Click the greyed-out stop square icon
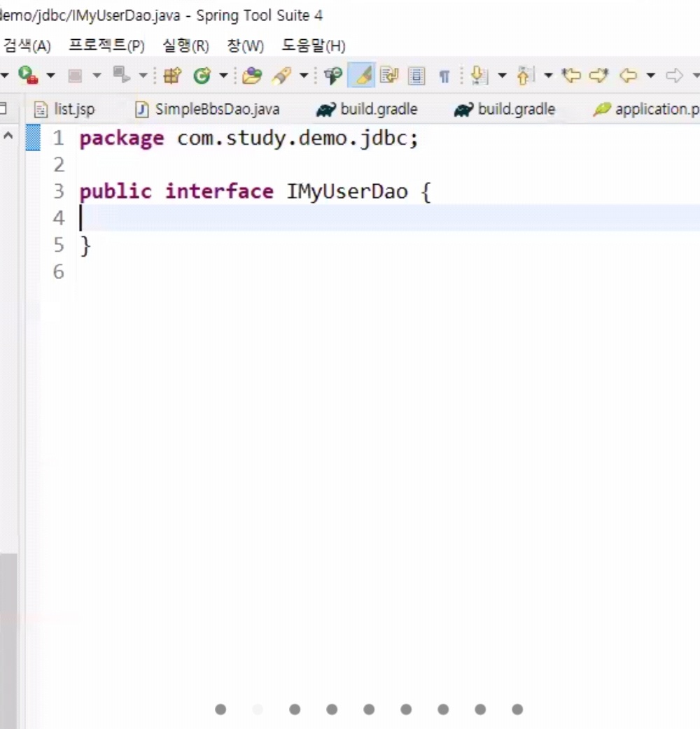700x729 pixels. click(x=75, y=76)
